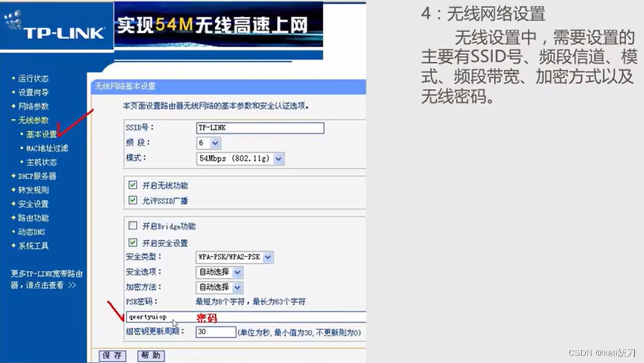Open 运行状态 in the sidebar
Image resolution: width=644 pixels, height=363 pixels.
33,78
